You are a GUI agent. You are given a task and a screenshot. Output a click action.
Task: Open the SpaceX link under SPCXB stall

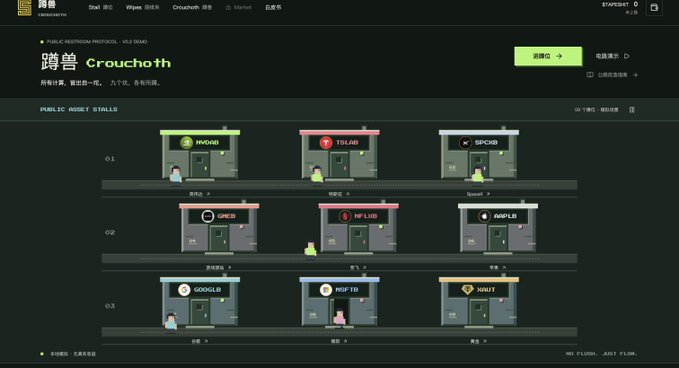pos(479,194)
